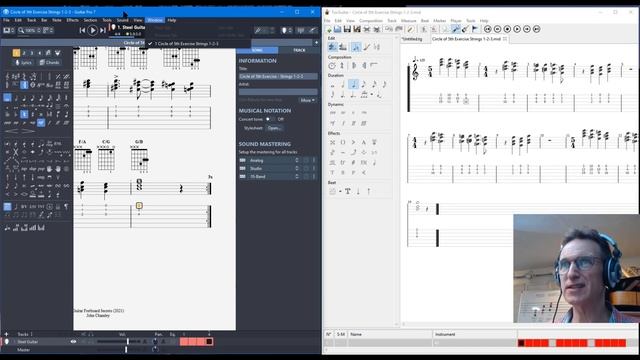Image resolution: width=640 pixels, height=360 pixels.
Task: Click the Steel Guitar pan knob
Action: coord(155,342)
